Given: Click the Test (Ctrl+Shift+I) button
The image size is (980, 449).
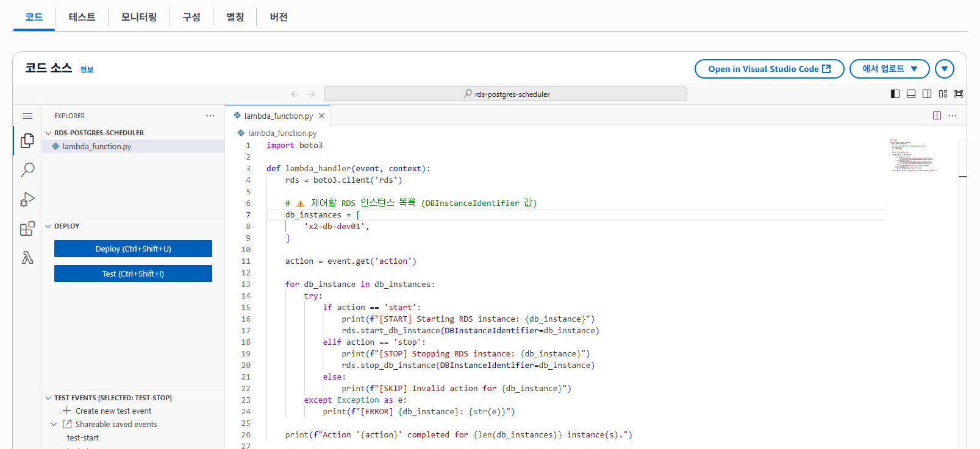Looking at the screenshot, I should tap(133, 274).
